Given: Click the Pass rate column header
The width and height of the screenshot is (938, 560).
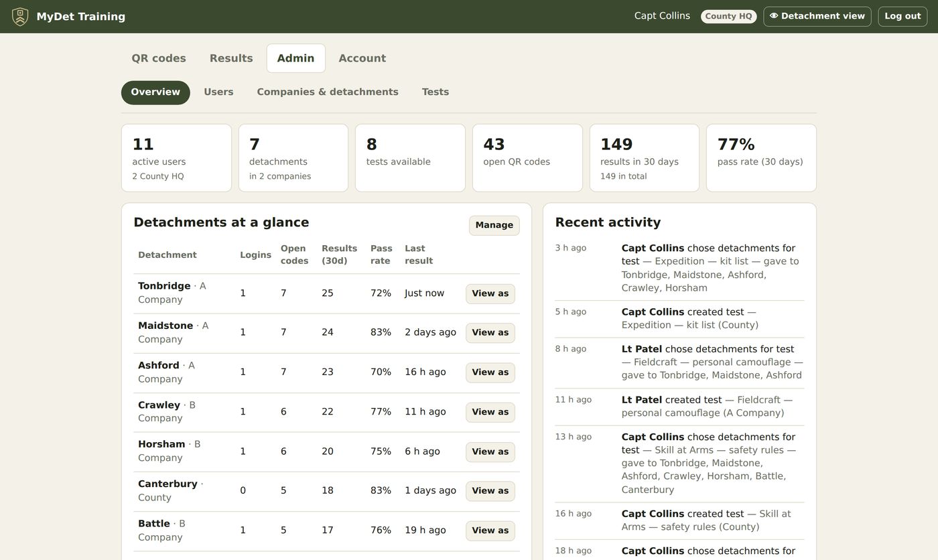Looking at the screenshot, I should point(381,255).
